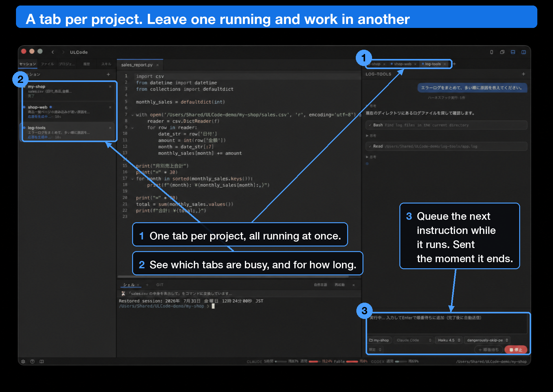The image size is (553, 392).
Task: Click code line 1 'import csv'
Action: [x=150, y=76]
